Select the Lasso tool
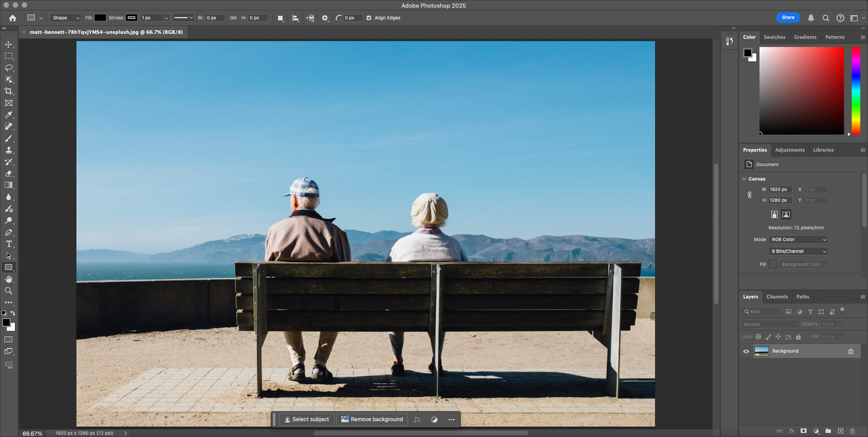This screenshot has width=868, height=437. click(x=9, y=68)
